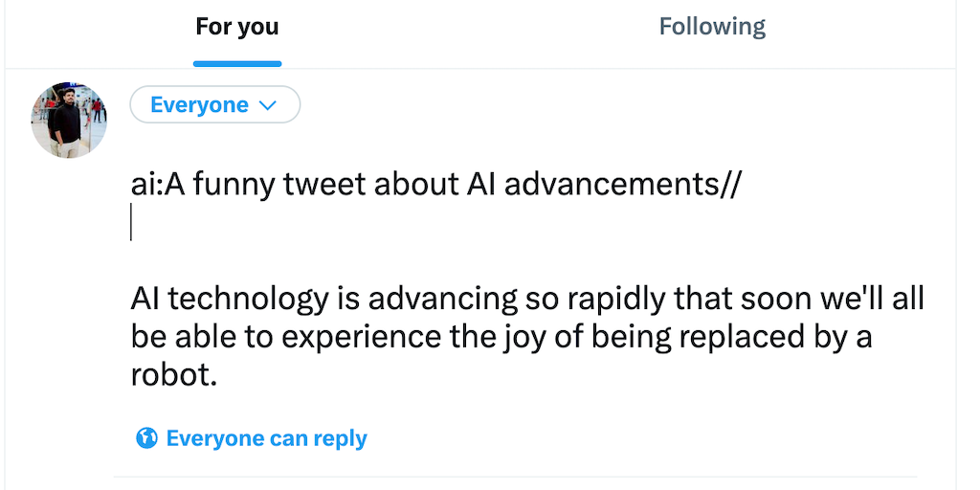Open the Following timeline tab
980x490 pixels.
(x=712, y=27)
